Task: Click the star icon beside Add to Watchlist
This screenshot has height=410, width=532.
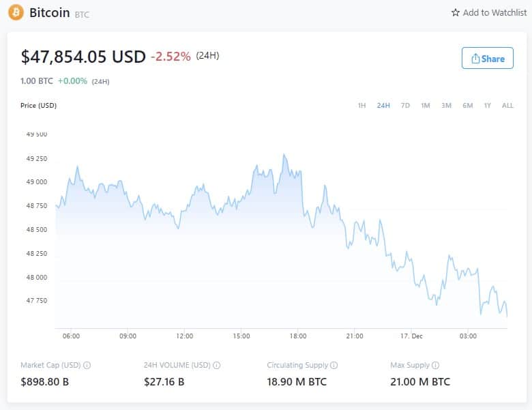Action: click(456, 12)
